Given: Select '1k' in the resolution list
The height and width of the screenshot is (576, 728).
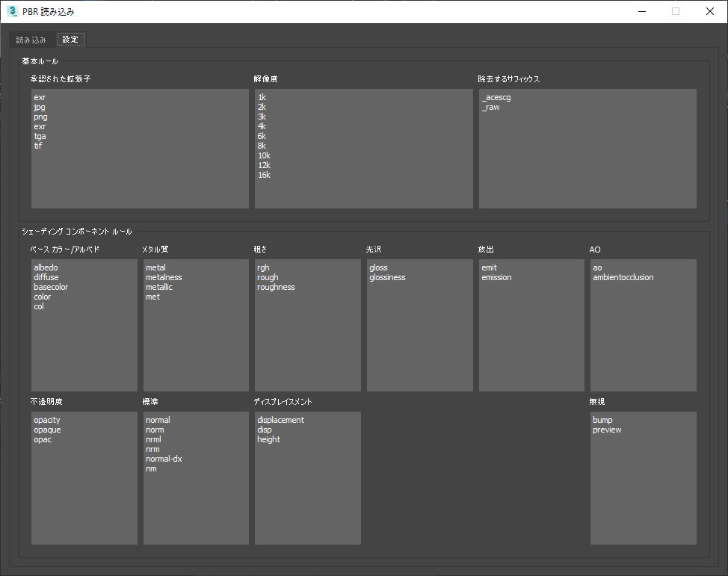Looking at the screenshot, I should pyautogui.click(x=262, y=97).
